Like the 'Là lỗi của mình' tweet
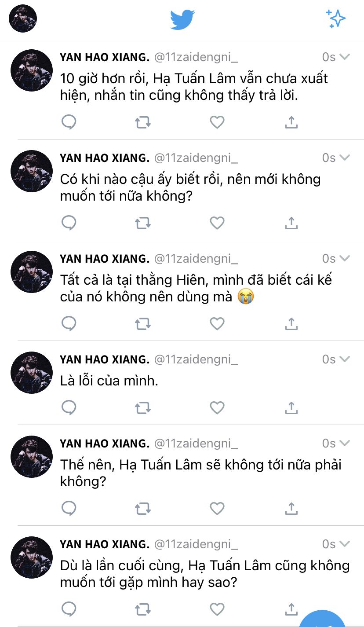The image size is (364, 627). point(217,408)
